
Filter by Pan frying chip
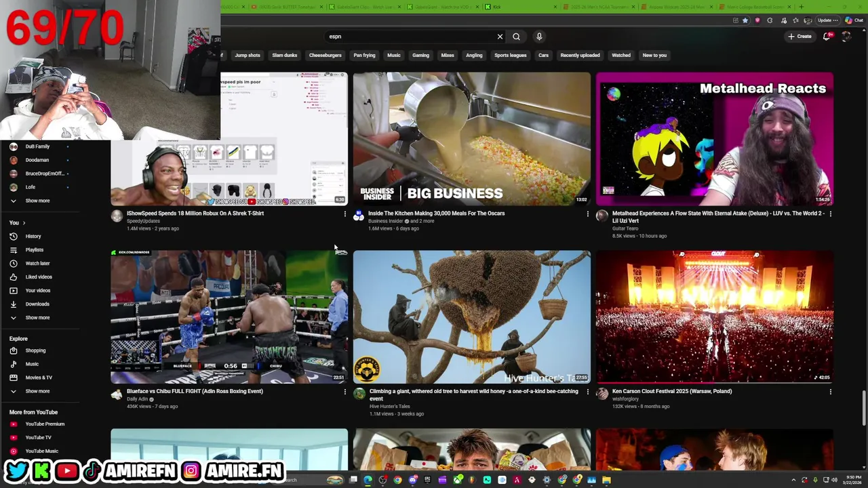(x=364, y=56)
